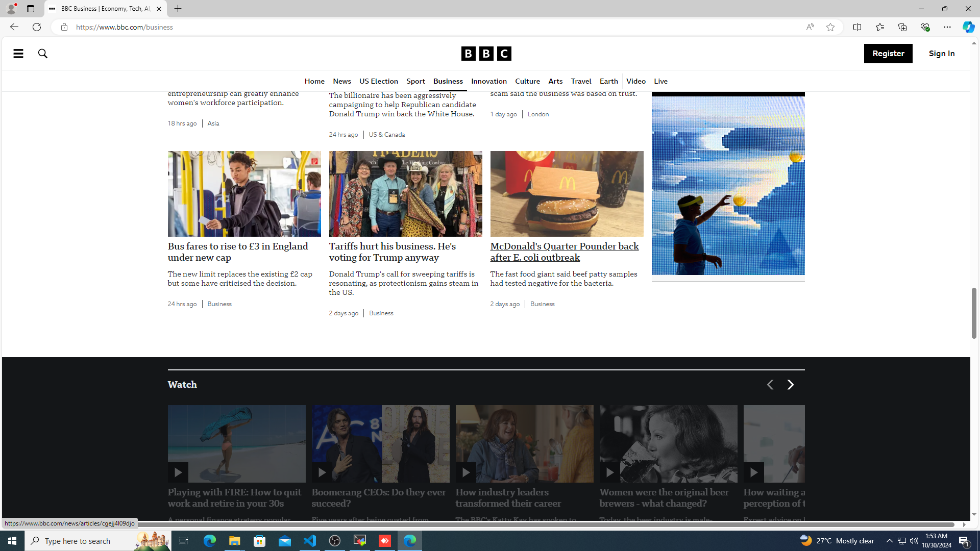Viewport: 980px width, 551px height.
Task: Open Live section
Action: click(x=660, y=81)
